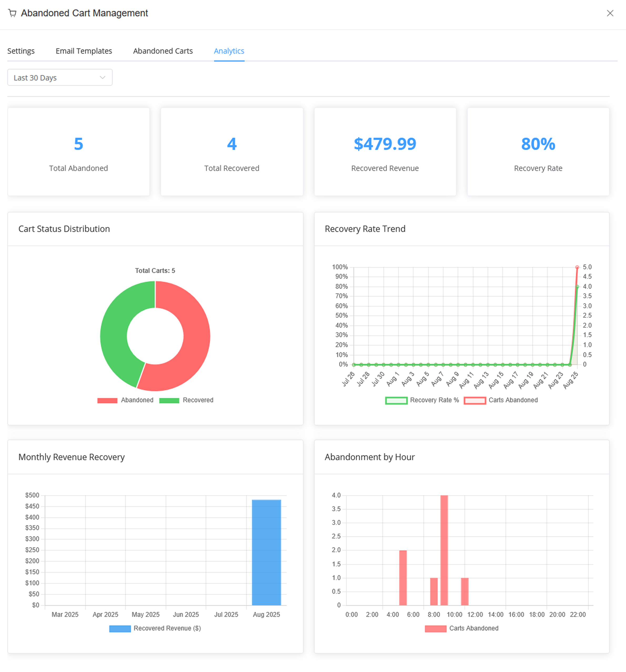626x672 pixels.
Task: Click the Aug 2025 blue revenue bar
Action: tap(266, 553)
